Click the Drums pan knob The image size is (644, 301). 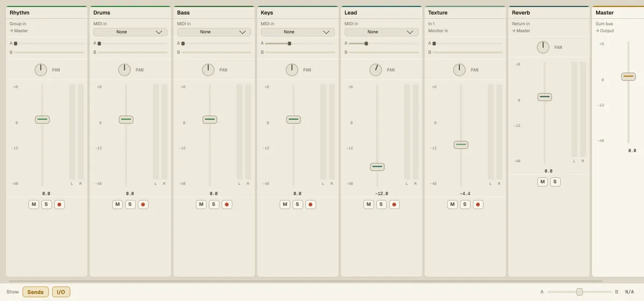pos(125,70)
